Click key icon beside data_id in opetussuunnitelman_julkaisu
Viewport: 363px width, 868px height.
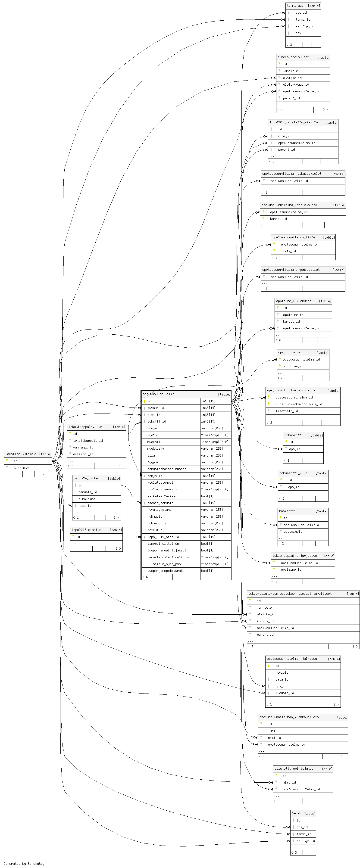click(x=268, y=680)
